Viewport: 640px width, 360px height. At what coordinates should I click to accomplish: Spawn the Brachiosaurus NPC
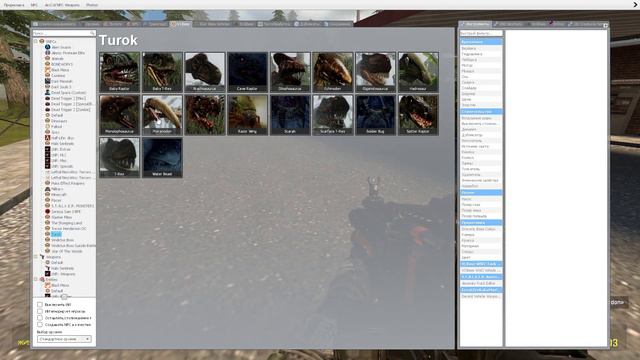point(205,72)
